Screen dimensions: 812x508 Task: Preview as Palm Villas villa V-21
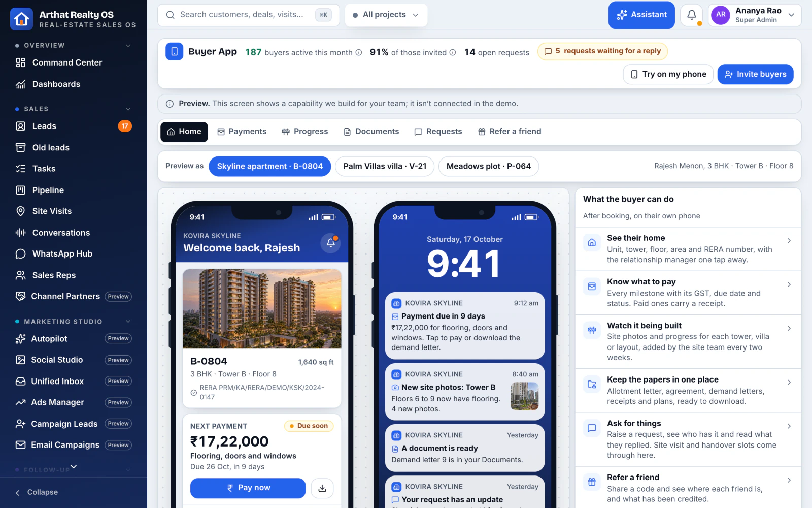pyautogui.click(x=385, y=166)
